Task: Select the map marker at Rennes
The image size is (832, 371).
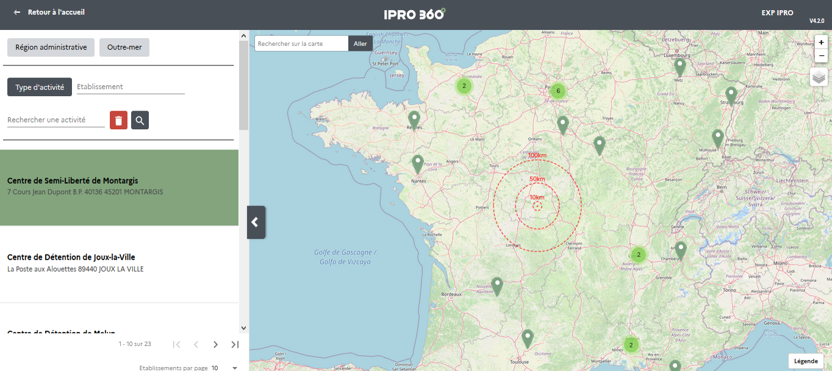Action: pos(414,120)
